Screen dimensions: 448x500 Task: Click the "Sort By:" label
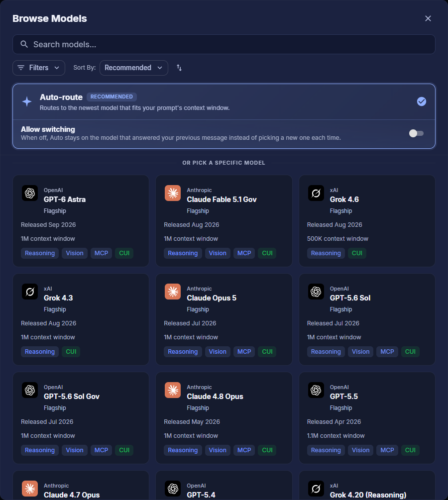coord(85,68)
